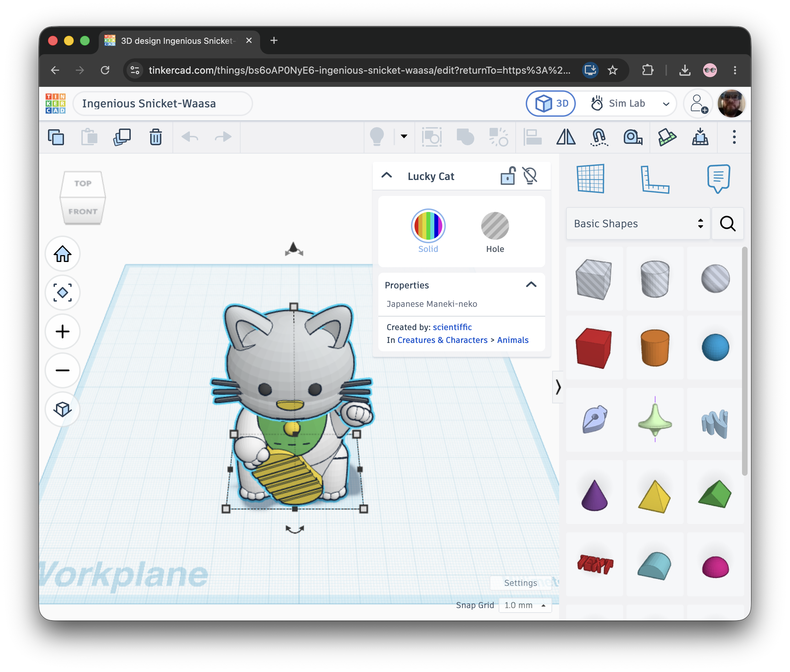Open the Basic Shapes category dropdown
The height and width of the screenshot is (672, 790).
click(638, 224)
